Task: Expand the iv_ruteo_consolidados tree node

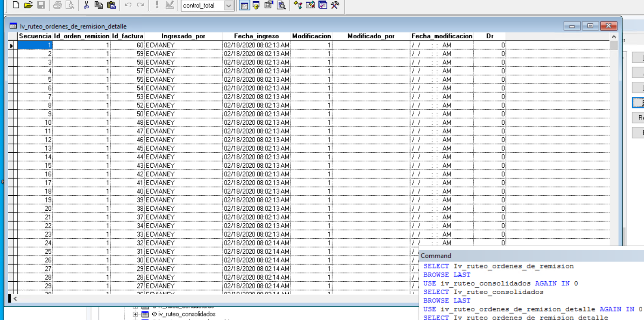Action: coord(136,314)
